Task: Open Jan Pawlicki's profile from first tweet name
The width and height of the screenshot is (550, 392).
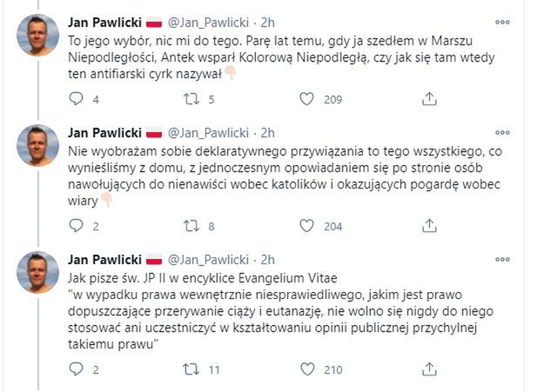Action: pyautogui.click(x=103, y=21)
